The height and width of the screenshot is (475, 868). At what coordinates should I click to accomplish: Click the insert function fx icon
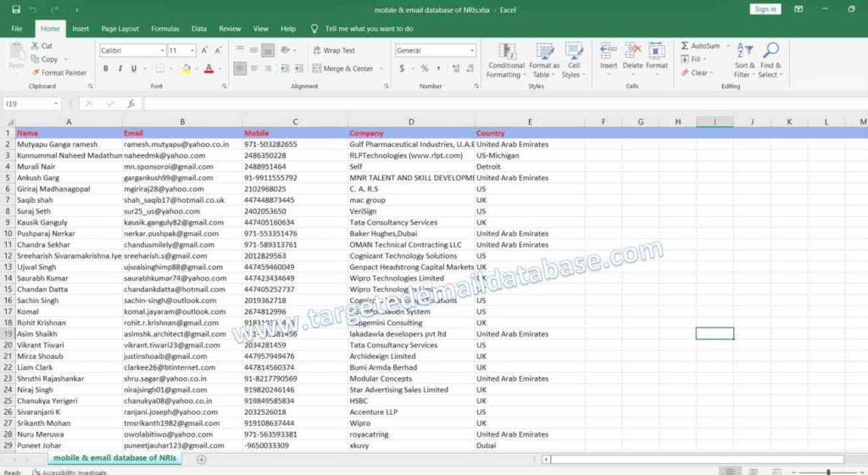tap(131, 103)
